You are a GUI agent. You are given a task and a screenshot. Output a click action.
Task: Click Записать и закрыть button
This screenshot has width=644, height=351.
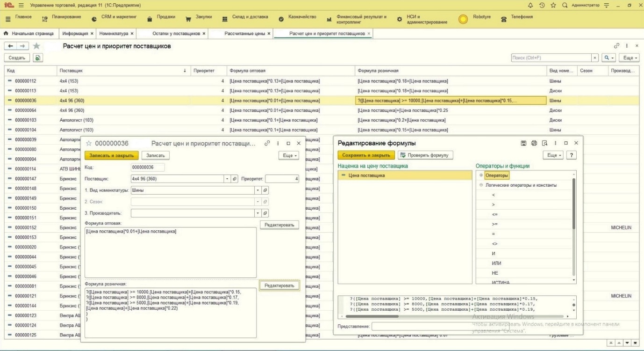tap(112, 155)
